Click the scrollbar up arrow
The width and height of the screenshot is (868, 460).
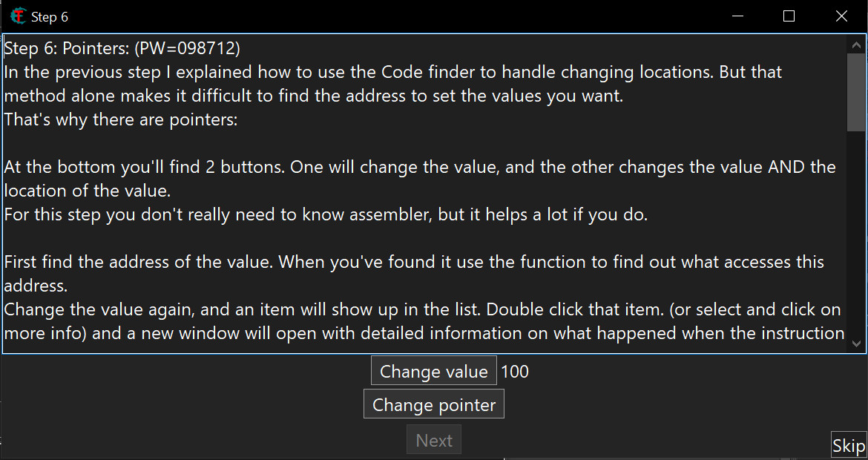856,45
